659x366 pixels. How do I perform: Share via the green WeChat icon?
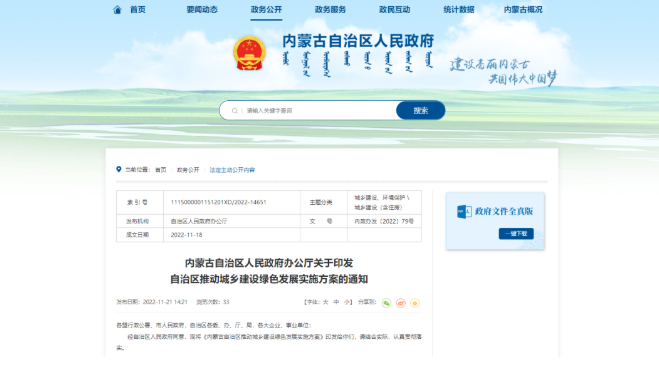tap(387, 303)
